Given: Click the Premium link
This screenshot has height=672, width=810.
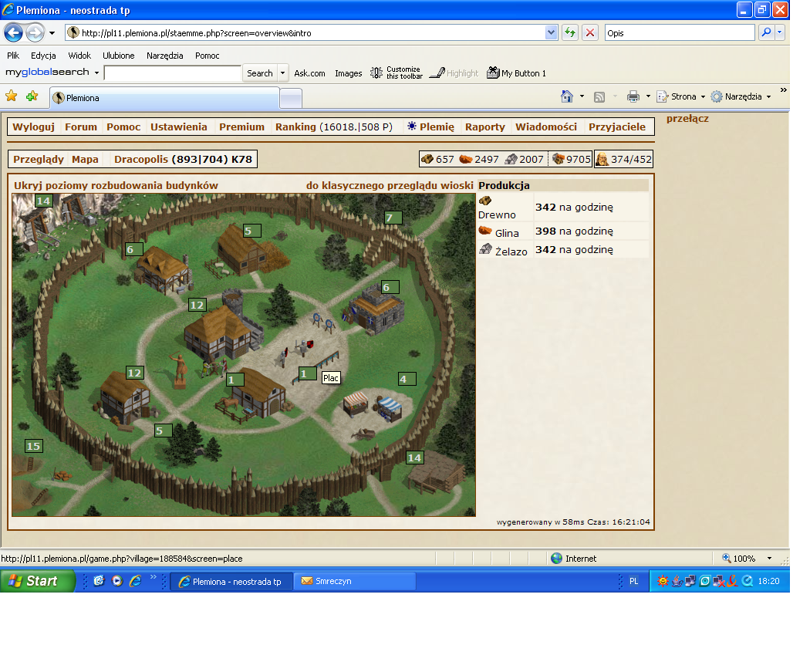Looking at the screenshot, I should (x=241, y=127).
